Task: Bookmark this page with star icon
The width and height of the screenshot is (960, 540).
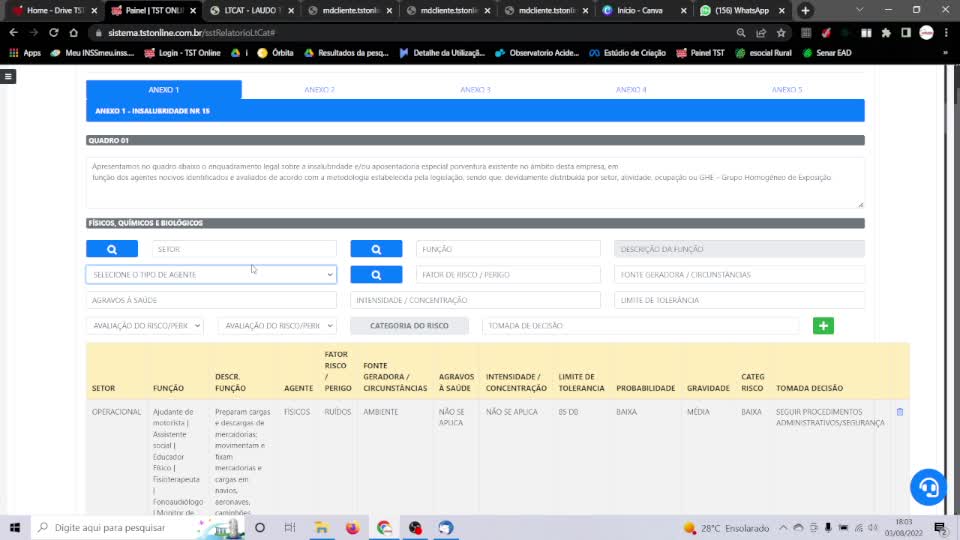Action: click(781, 33)
